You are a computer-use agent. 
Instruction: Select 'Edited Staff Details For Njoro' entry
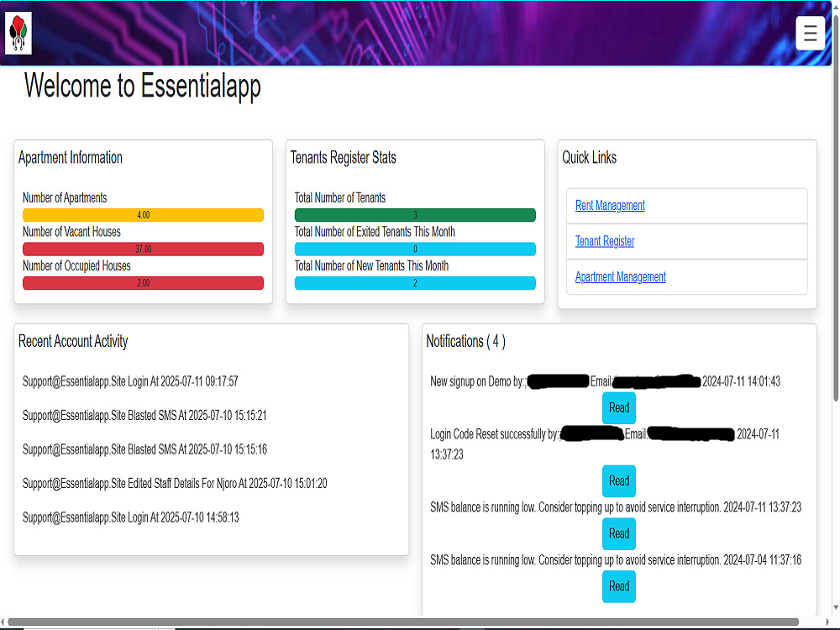(175, 484)
